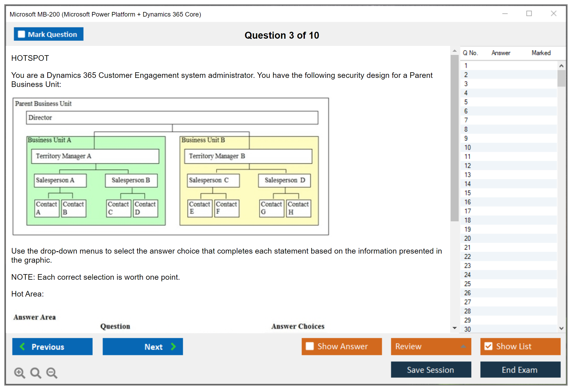Click the End Exam button
574x392 pixels.
520,370
